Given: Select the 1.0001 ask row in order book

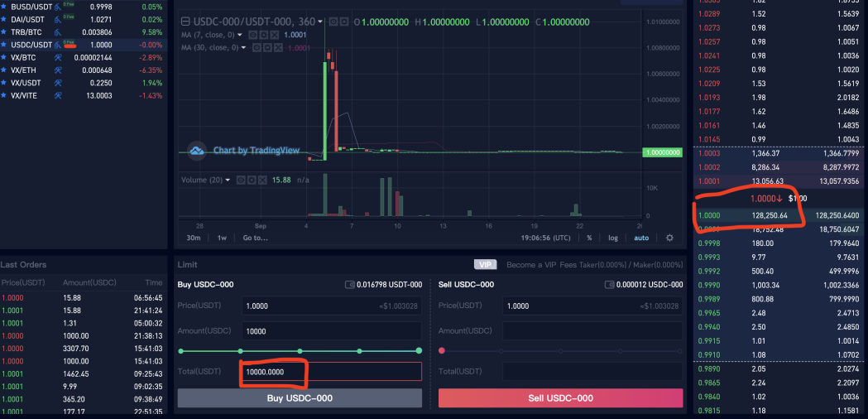Looking at the screenshot, I should tap(780, 181).
